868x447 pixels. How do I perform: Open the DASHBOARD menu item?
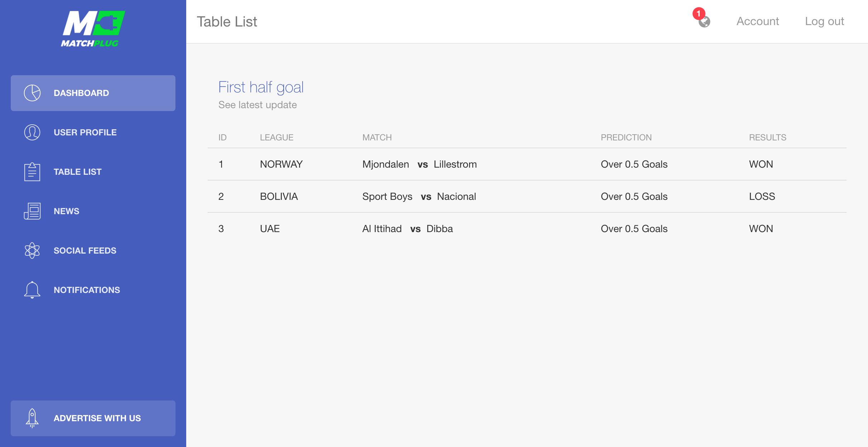93,93
